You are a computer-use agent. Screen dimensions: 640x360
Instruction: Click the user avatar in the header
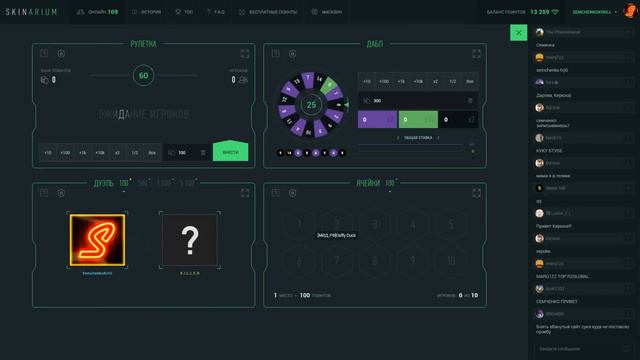[631, 11]
